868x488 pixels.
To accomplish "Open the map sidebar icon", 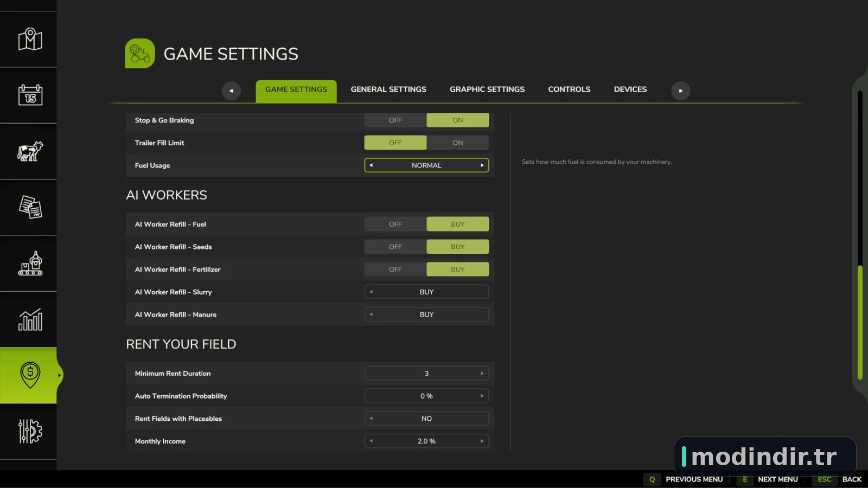I will coord(30,39).
